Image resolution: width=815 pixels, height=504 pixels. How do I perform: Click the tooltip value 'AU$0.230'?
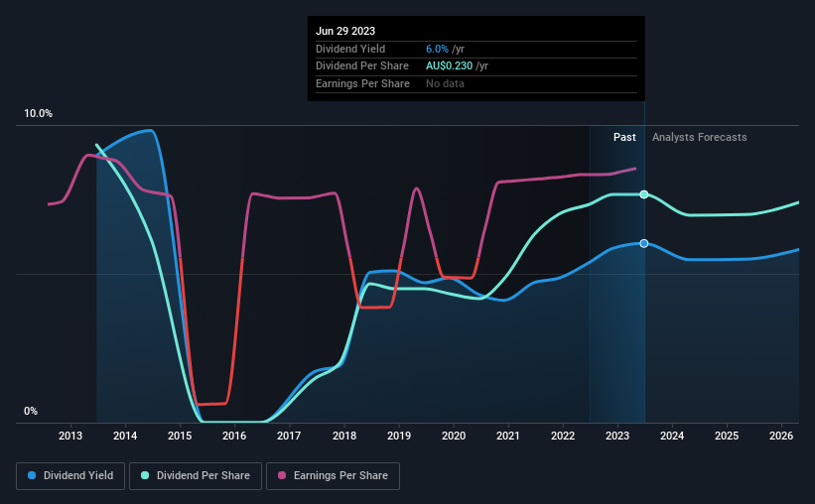[449, 66]
